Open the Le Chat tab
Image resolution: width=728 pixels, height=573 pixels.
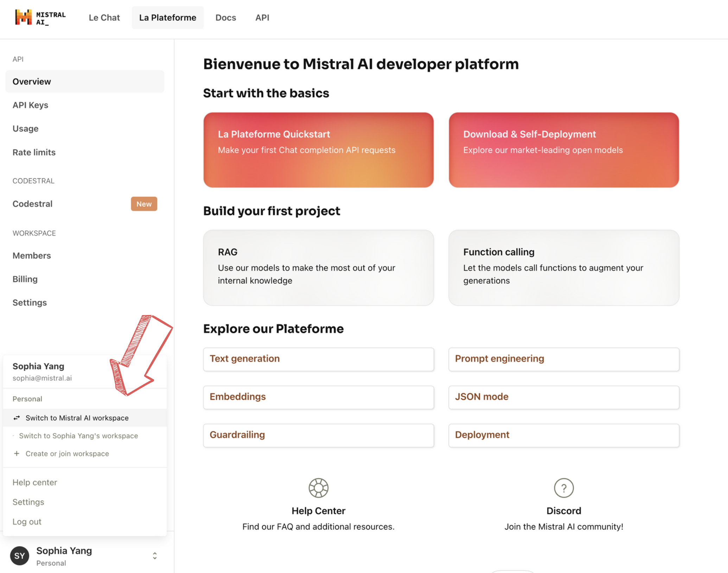tap(104, 18)
